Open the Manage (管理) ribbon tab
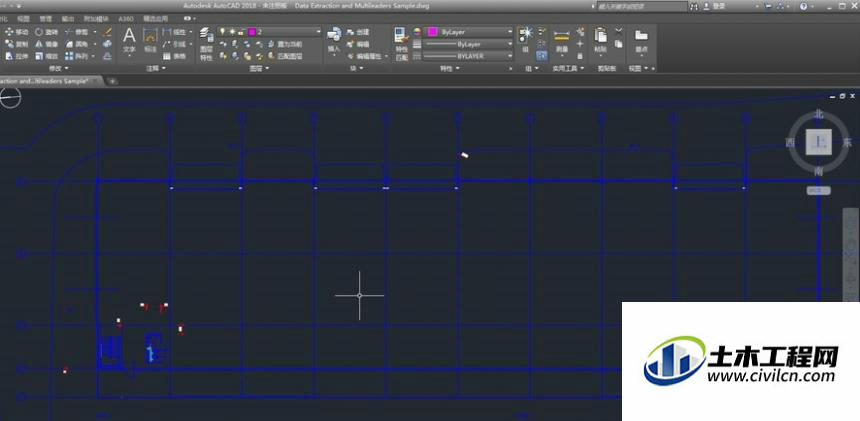Viewport: 860px width, 421px height. (46, 19)
